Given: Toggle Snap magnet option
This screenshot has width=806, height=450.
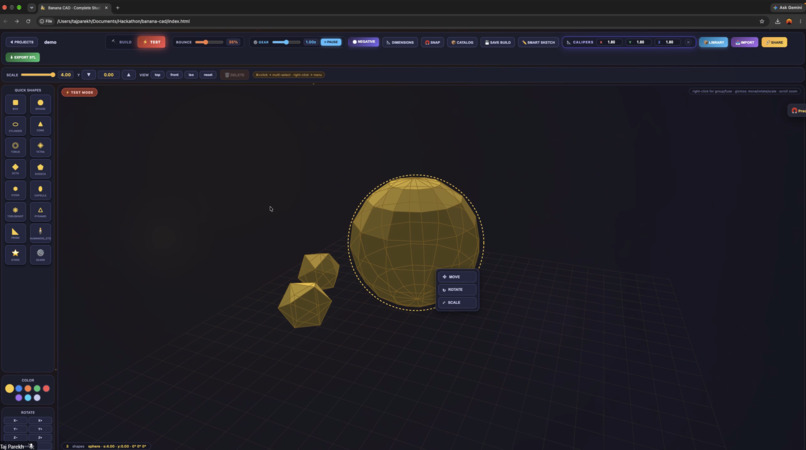Looking at the screenshot, I should coord(432,42).
